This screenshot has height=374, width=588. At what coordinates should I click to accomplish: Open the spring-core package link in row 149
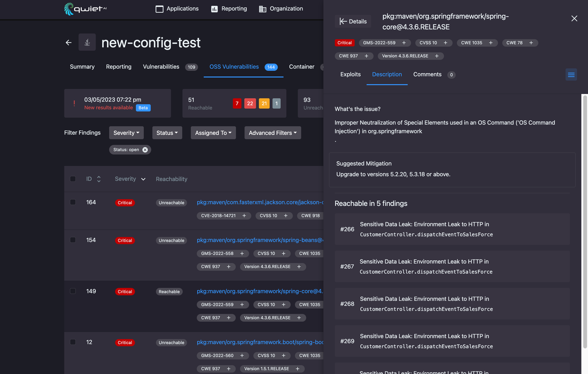coord(260,291)
